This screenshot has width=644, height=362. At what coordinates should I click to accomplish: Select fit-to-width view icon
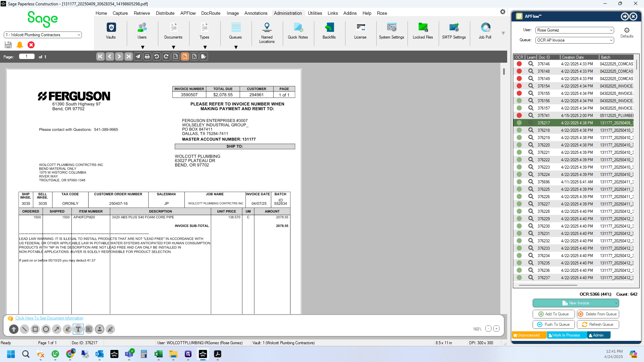pos(175,57)
